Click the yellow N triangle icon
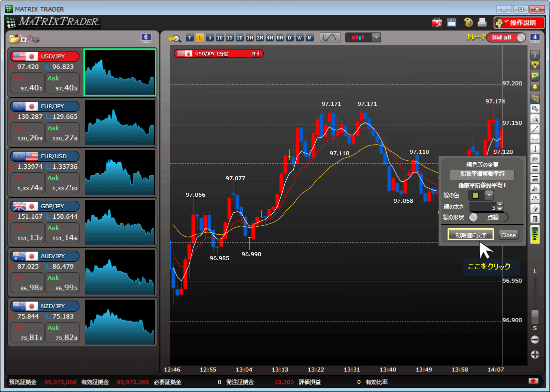550x392 pixels. [535, 65]
